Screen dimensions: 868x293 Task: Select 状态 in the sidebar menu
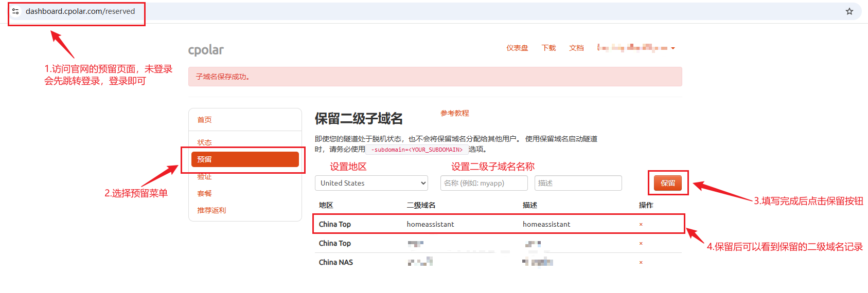[x=204, y=142]
